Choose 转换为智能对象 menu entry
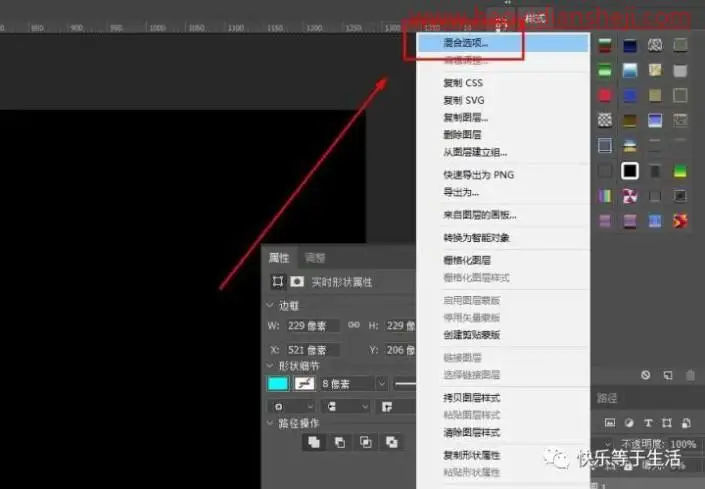Screen dimensions: 705x489 click(x=476, y=238)
